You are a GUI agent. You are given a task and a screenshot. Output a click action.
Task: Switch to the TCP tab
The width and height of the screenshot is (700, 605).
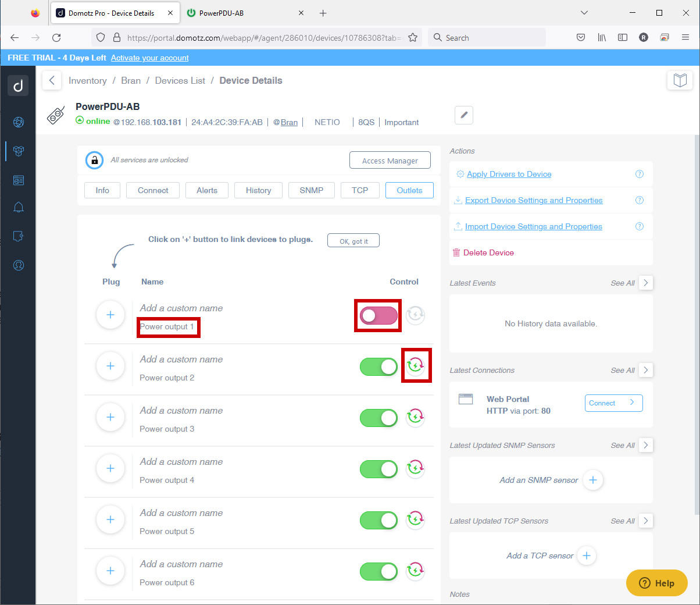(x=360, y=190)
